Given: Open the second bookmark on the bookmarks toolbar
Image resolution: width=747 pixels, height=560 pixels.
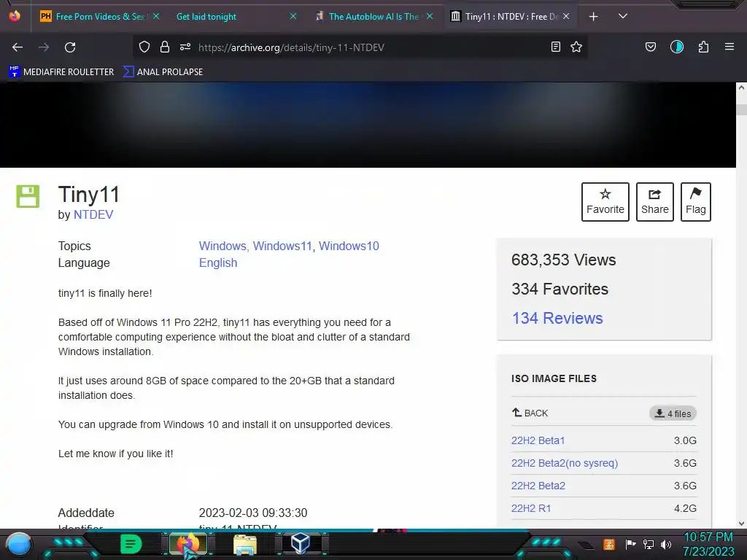Looking at the screenshot, I should [x=163, y=72].
